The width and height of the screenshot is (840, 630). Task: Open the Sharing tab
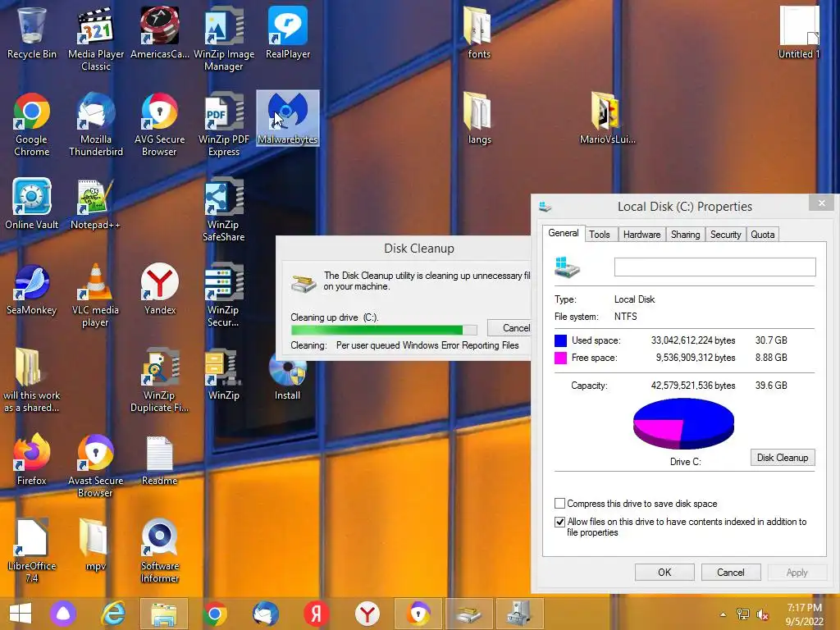pyautogui.click(x=685, y=235)
